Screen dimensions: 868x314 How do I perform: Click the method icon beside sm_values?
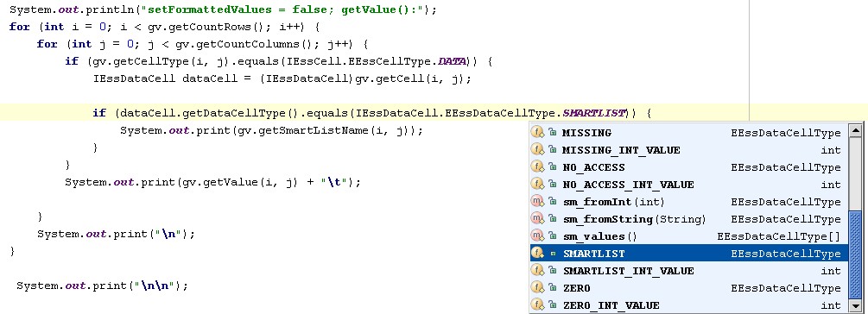(537, 236)
